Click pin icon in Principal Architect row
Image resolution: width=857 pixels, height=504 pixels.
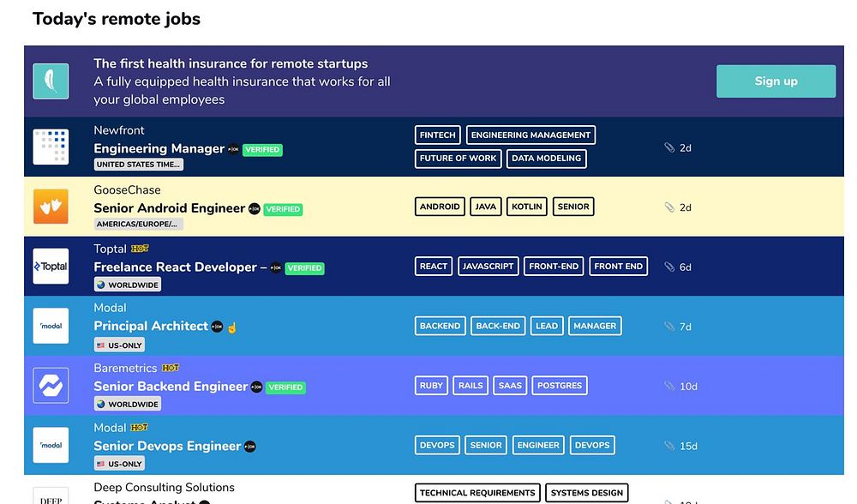(x=669, y=327)
